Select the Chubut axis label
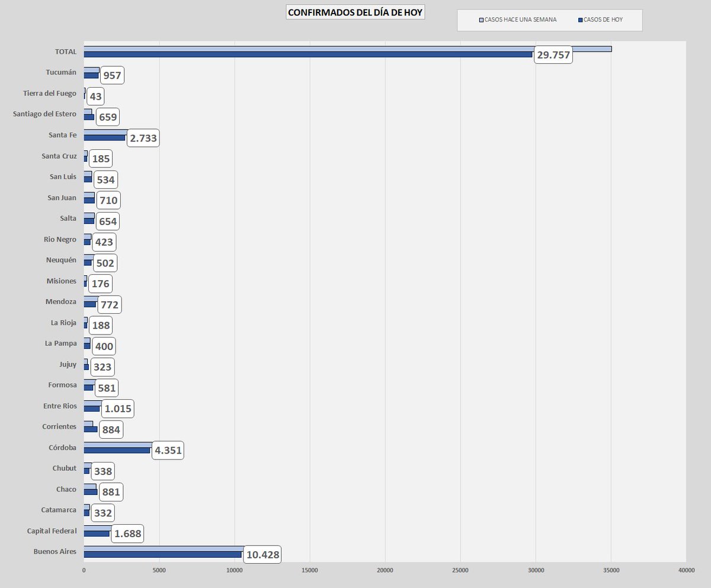Viewport: 711px width, 588px height. 65,468
